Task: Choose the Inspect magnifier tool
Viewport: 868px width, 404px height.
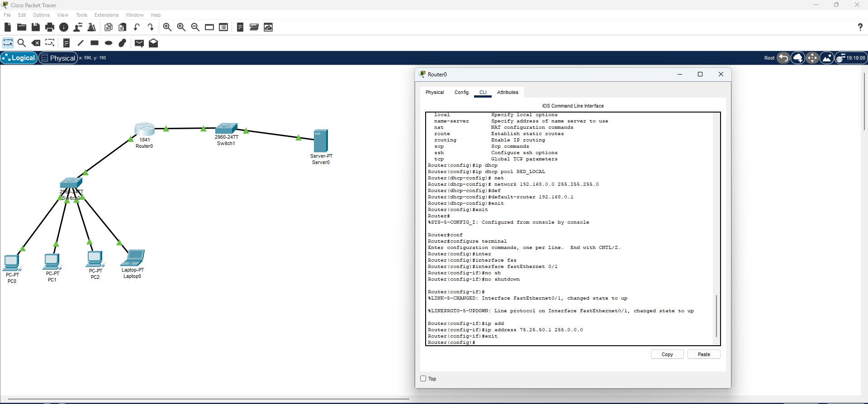Action: tap(22, 43)
